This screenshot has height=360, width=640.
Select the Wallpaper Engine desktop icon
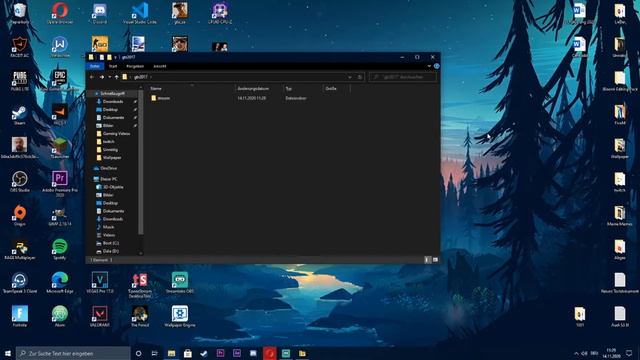180,316
